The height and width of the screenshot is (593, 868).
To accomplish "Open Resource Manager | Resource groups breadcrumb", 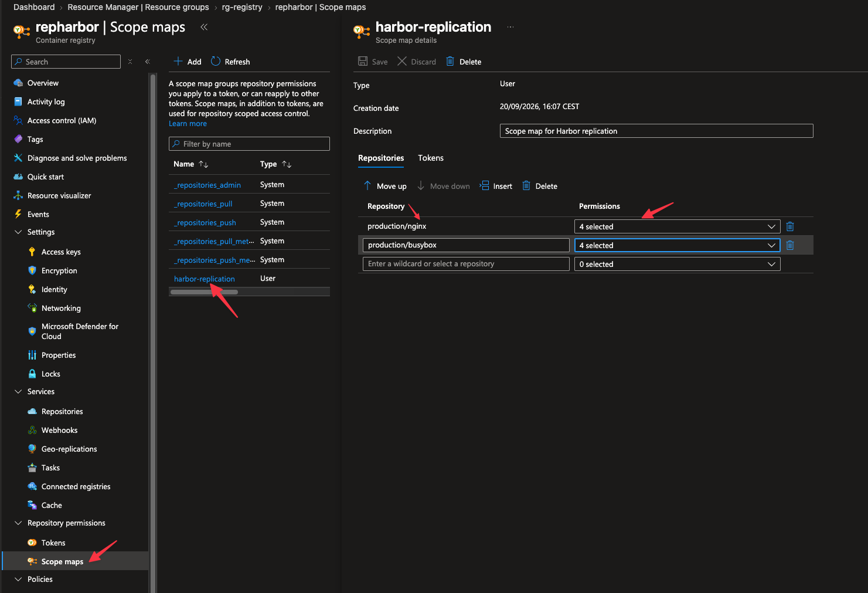I will tap(138, 7).
